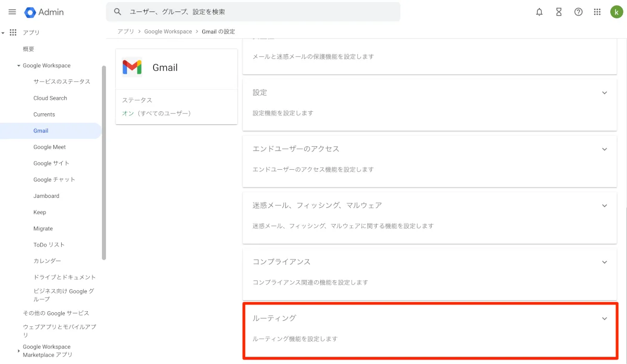Open the help question mark icon

tap(578, 11)
